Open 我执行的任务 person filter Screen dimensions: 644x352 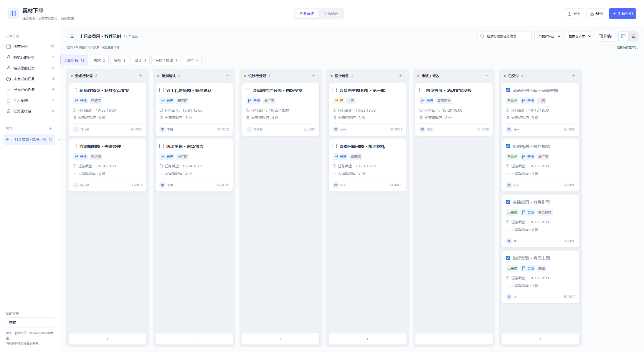30,57
